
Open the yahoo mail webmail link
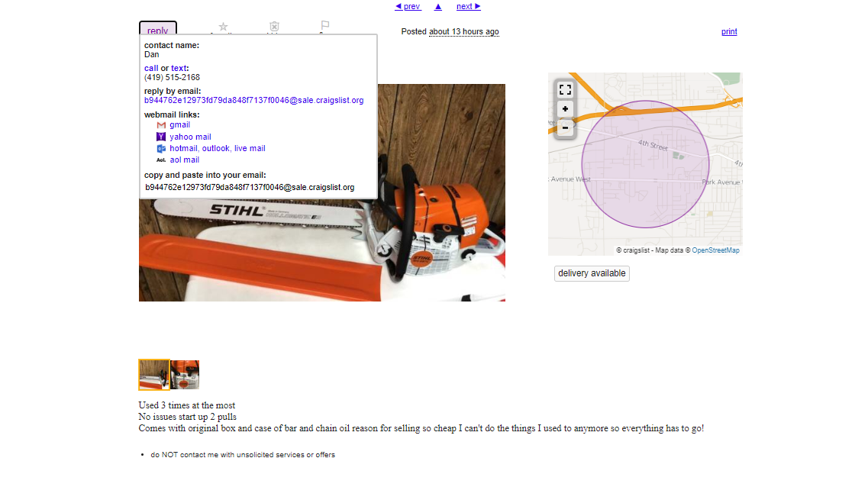(x=190, y=137)
